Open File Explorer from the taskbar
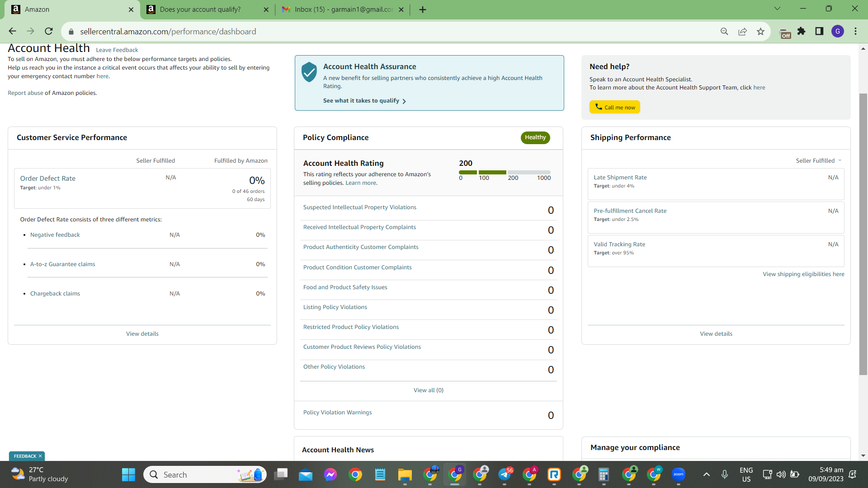The image size is (868, 488). (x=405, y=474)
